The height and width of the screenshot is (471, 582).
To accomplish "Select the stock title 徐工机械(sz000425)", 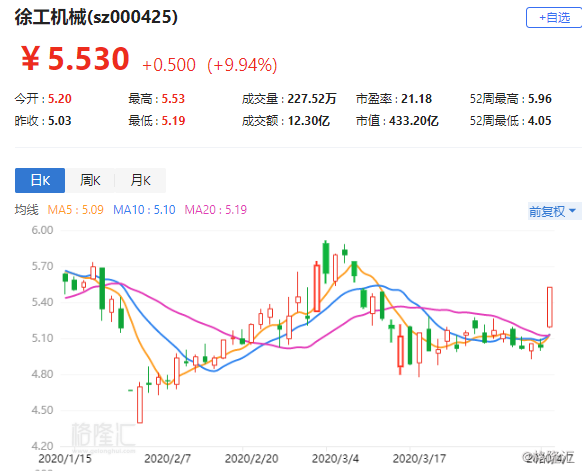I will pos(97,17).
